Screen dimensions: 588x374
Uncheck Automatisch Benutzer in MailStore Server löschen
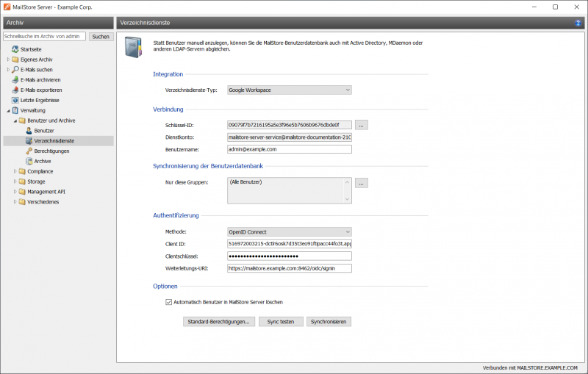coord(170,302)
